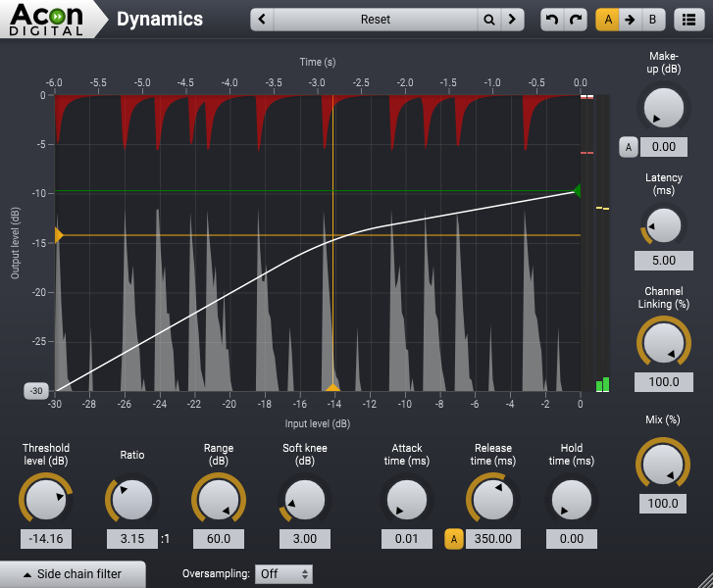Click the Attack time value field
Screen dimensions: 713x588
407,538
